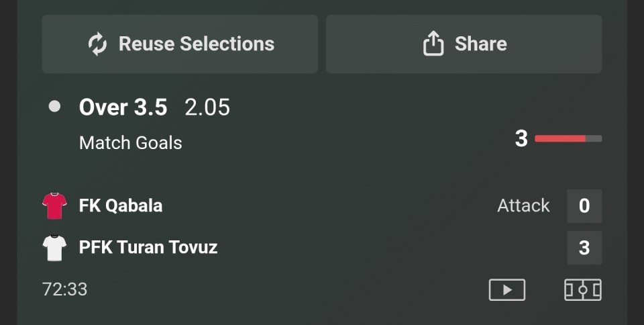Open the FK Qabala team name
Viewport: 644px width, 325px height.
point(121,205)
